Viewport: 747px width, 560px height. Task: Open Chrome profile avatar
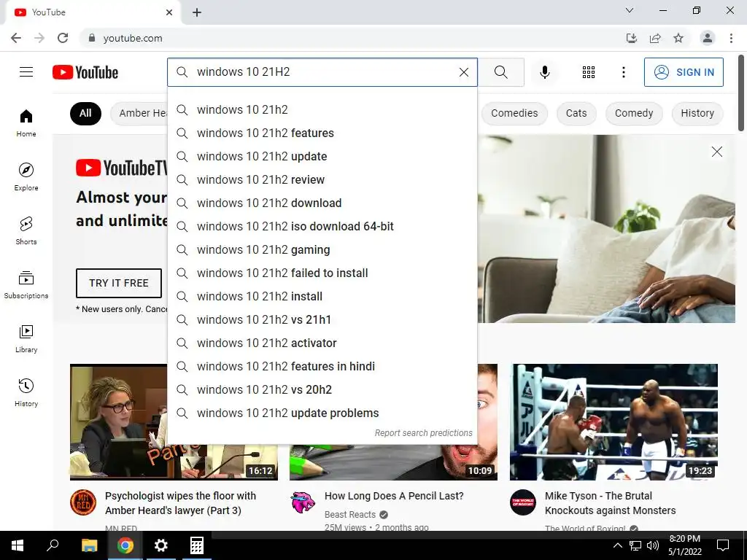pyautogui.click(x=708, y=38)
